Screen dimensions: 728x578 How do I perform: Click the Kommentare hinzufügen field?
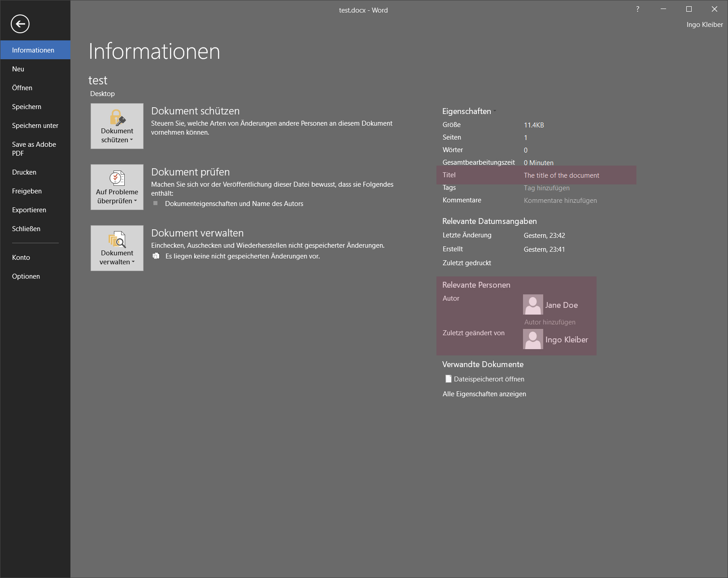click(x=560, y=200)
